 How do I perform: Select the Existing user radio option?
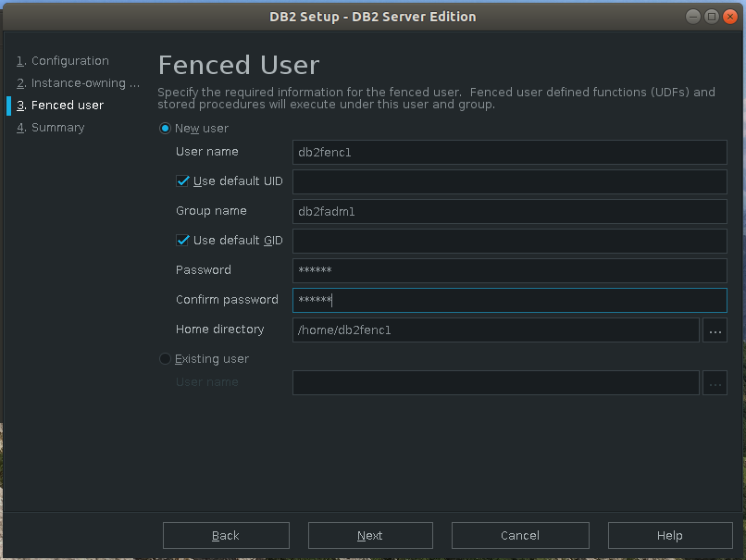(166, 359)
